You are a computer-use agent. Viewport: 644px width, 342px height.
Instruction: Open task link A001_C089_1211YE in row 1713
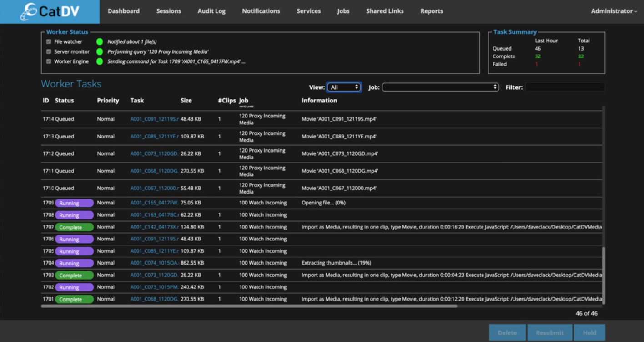pyautogui.click(x=155, y=137)
